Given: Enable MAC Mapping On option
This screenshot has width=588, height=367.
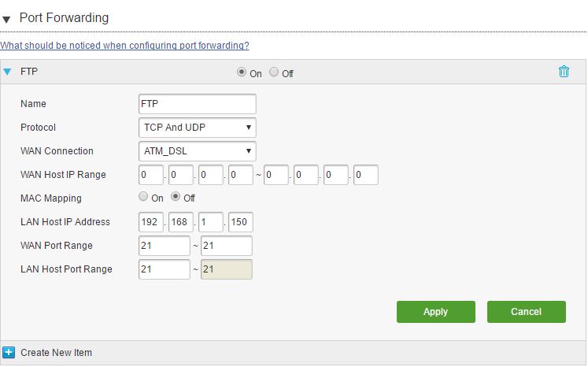Looking at the screenshot, I should pyautogui.click(x=143, y=196).
